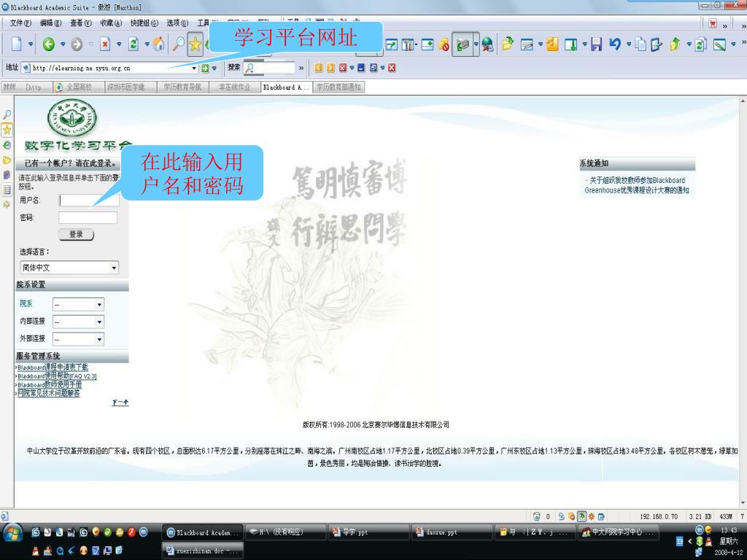Open 导学.ppt from the Windows taskbar
This screenshot has width=747, height=560.
click(367, 532)
